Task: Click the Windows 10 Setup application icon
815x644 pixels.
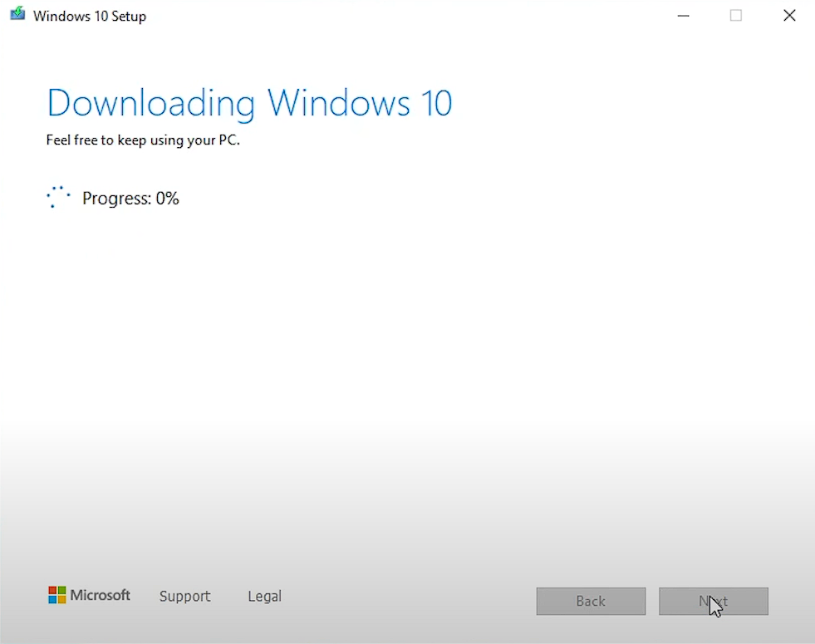Action: (x=17, y=14)
